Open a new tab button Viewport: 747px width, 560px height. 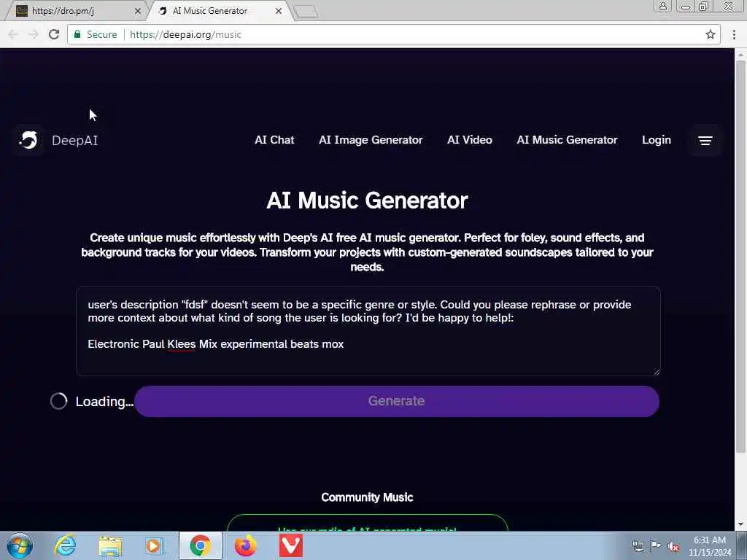point(306,12)
